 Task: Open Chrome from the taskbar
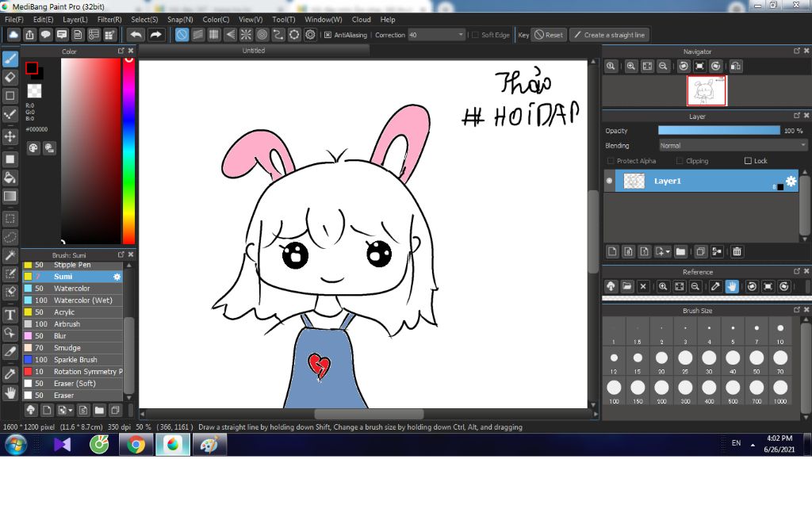click(136, 445)
